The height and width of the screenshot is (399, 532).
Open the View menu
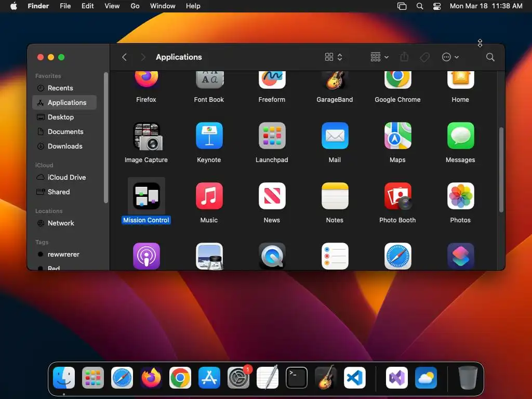(x=112, y=6)
